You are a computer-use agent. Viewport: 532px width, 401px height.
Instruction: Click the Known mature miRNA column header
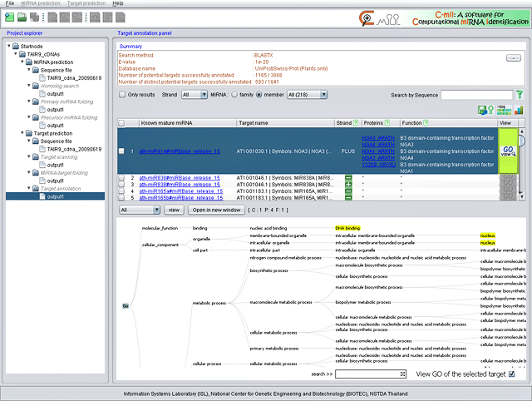tap(187, 123)
